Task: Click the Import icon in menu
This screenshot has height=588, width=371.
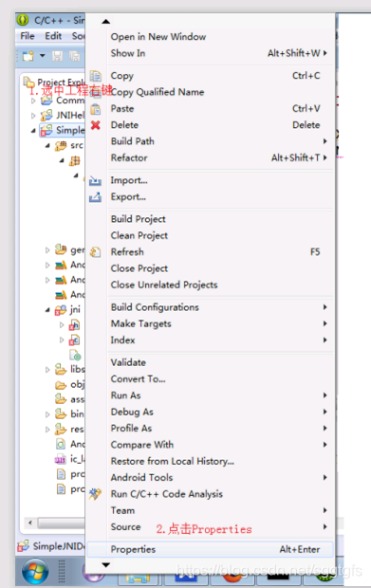Action: [95, 181]
